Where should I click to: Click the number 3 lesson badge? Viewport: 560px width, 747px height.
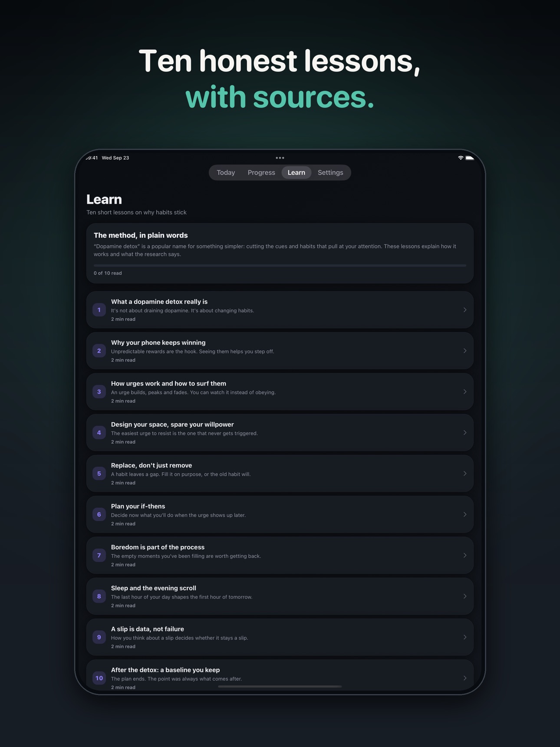coord(99,392)
